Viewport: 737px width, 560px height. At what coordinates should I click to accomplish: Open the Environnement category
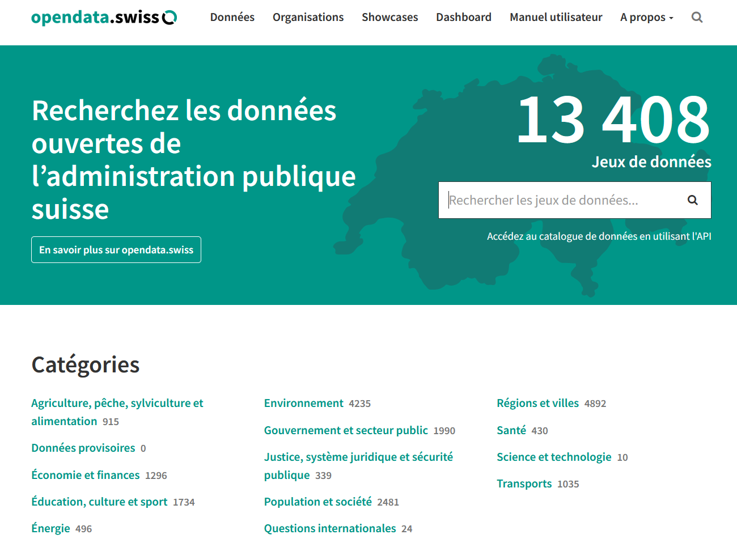coord(304,403)
